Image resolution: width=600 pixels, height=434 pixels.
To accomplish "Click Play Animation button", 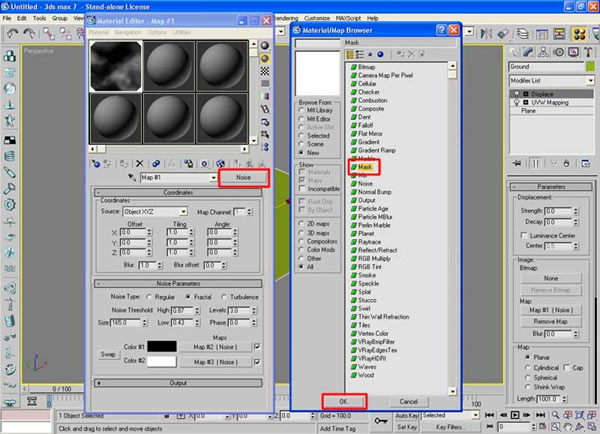I will coord(515,415).
